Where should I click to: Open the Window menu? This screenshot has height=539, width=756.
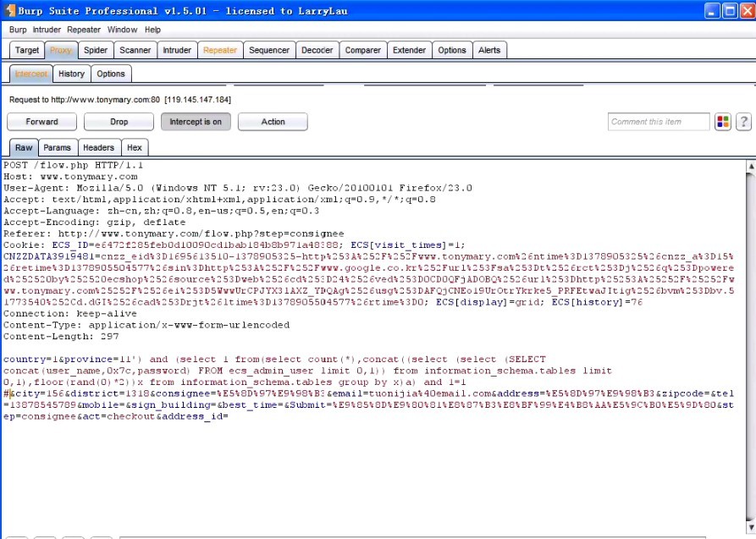pos(123,30)
